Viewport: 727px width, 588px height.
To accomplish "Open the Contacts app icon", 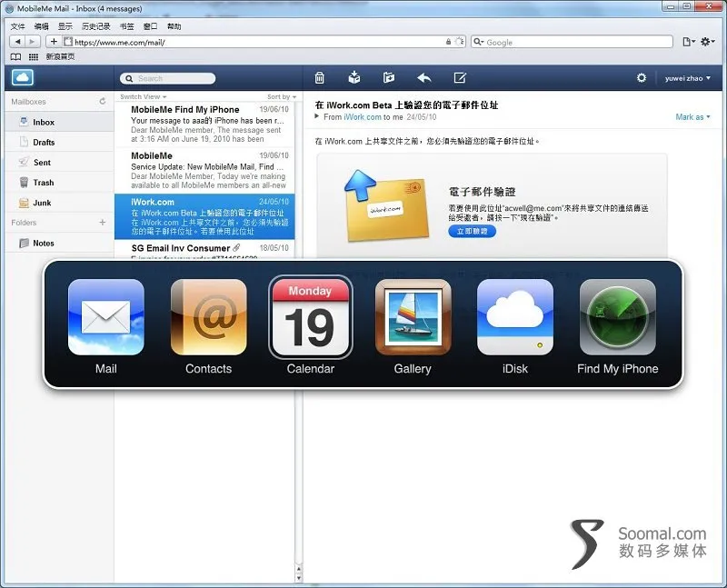I will 209,317.
